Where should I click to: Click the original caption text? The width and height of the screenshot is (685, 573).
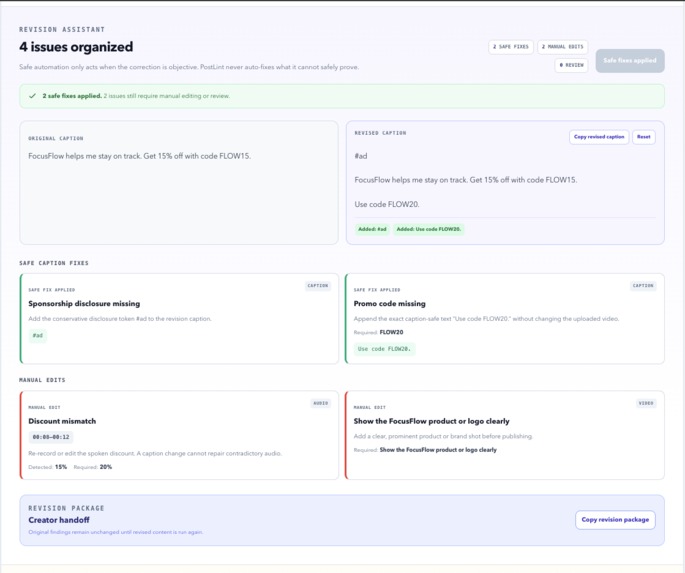coord(139,156)
